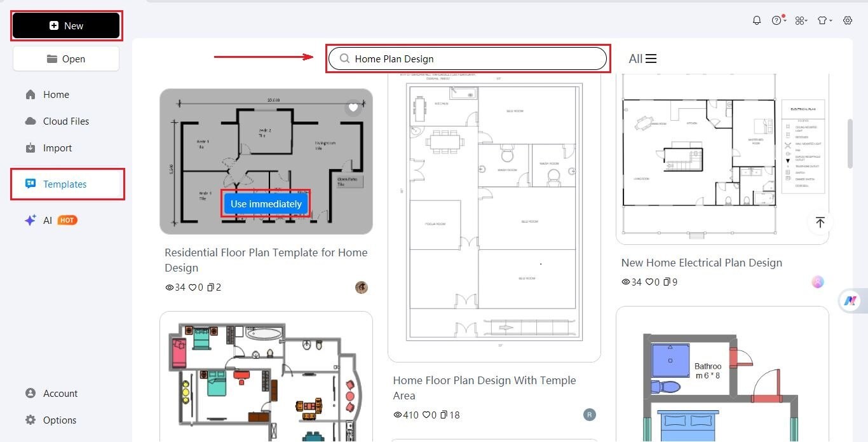
Task: Select Import from the sidebar
Action: coord(57,148)
